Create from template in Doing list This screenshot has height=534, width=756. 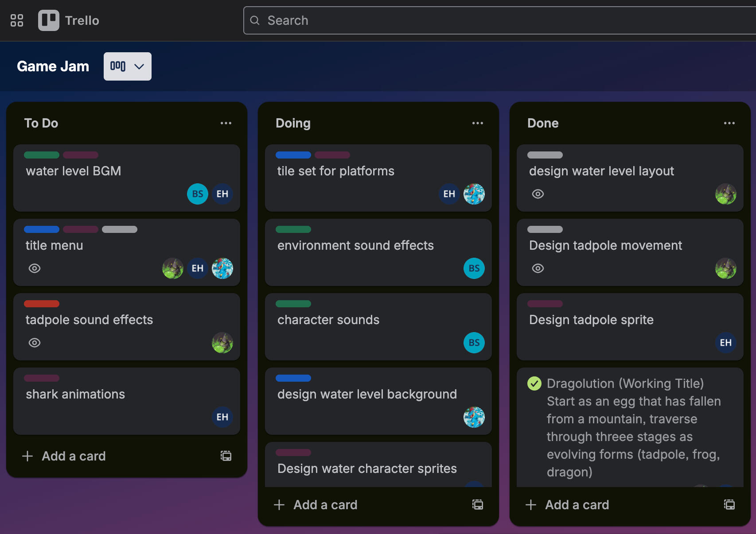click(x=478, y=504)
